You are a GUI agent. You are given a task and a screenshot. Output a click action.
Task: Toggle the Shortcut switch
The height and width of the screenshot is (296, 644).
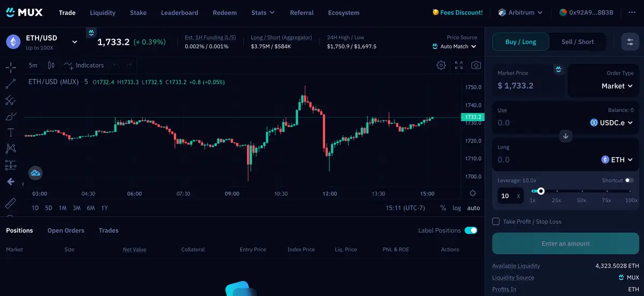pyautogui.click(x=629, y=181)
